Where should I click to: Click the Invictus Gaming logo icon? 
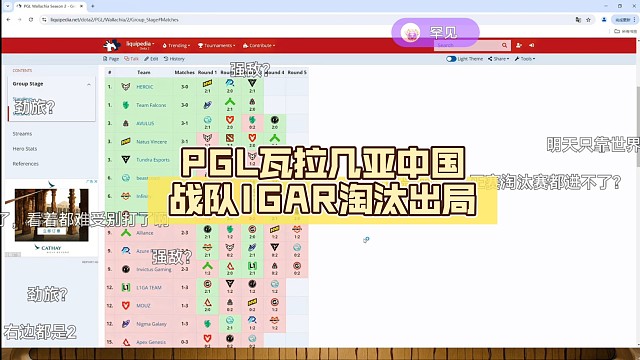coord(126,269)
